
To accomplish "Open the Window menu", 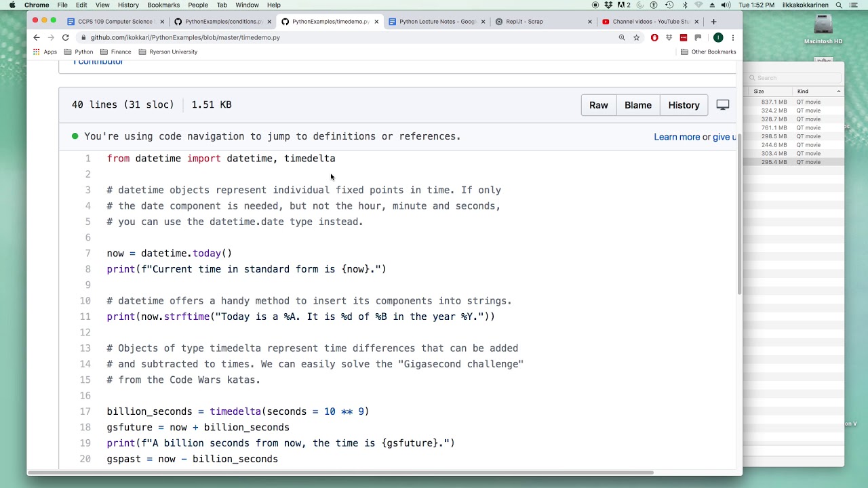I will 247,5.
